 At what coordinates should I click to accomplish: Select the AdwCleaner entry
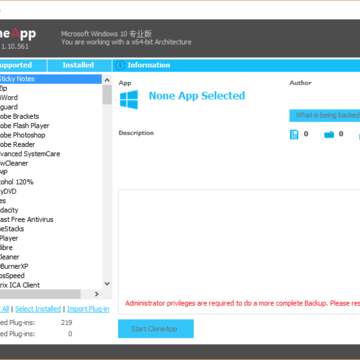[x=51, y=163]
